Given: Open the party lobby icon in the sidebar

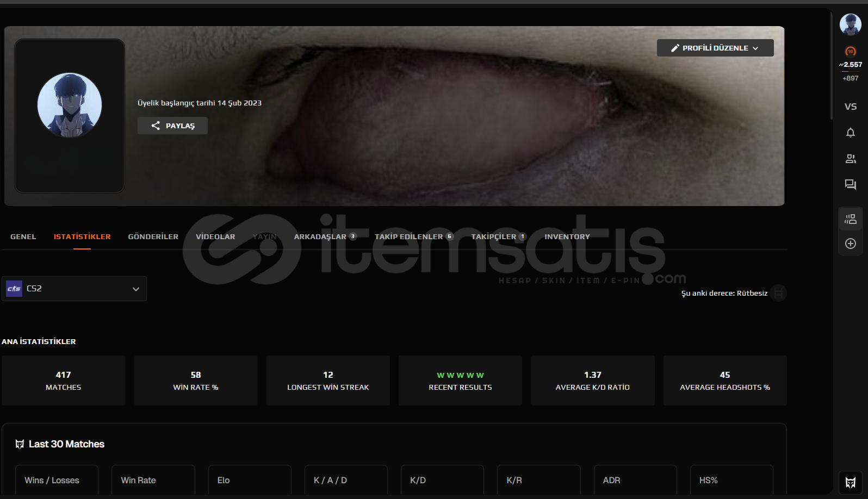Looking at the screenshot, I should pyautogui.click(x=851, y=219).
